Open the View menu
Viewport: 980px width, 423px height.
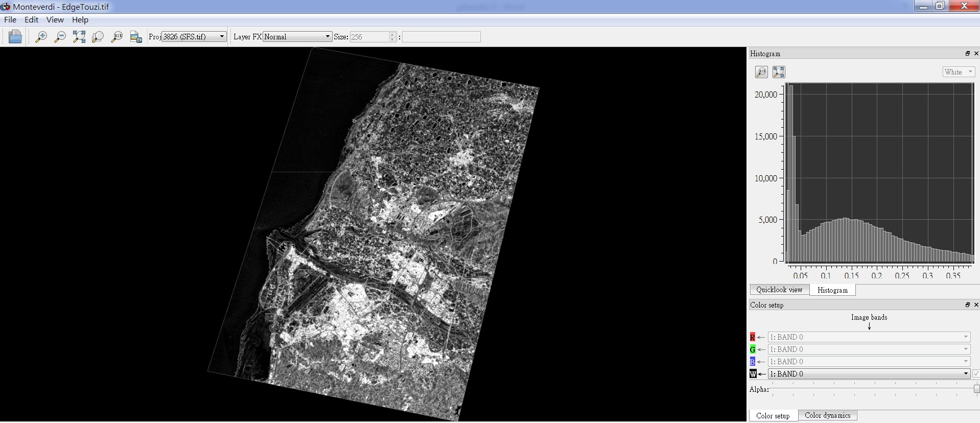[x=55, y=20]
